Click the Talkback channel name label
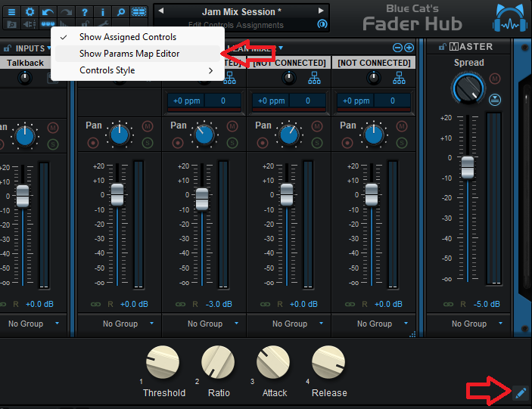This screenshot has height=409, width=532. pos(25,63)
